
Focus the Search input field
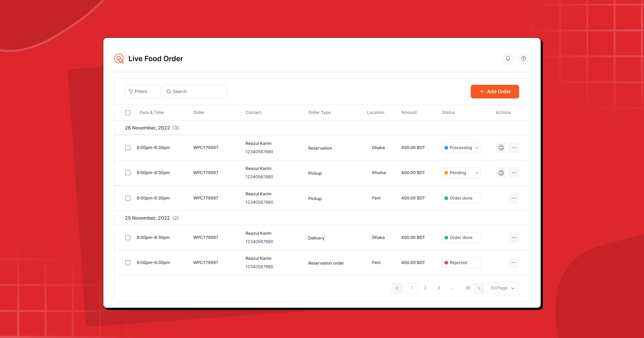(195, 91)
